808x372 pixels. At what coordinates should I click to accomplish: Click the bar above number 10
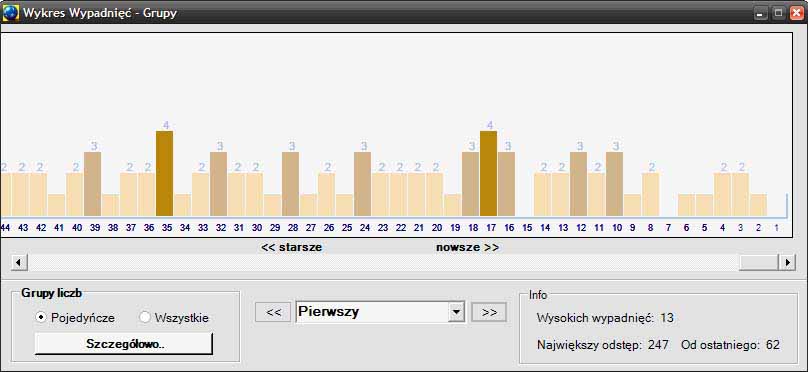click(x=615, y=184)
